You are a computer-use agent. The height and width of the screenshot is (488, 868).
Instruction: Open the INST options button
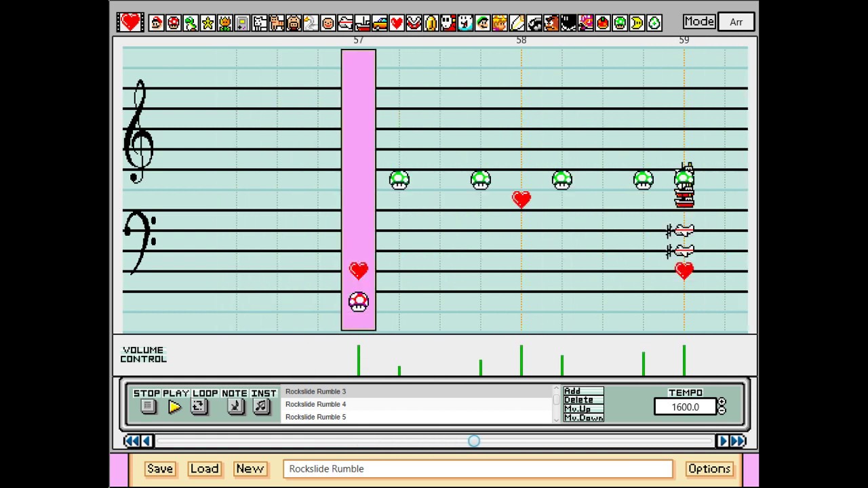pyautogui.click(x=261, y=407)
